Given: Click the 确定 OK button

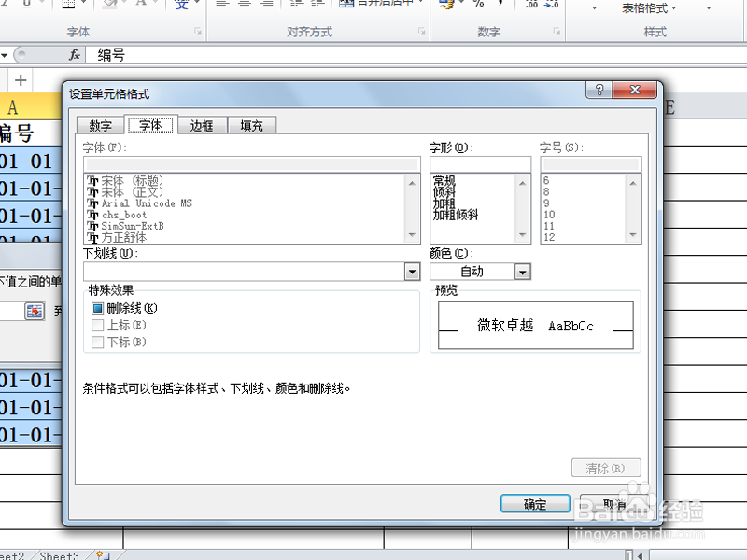Looking at the screenshot, I should 535,504.
